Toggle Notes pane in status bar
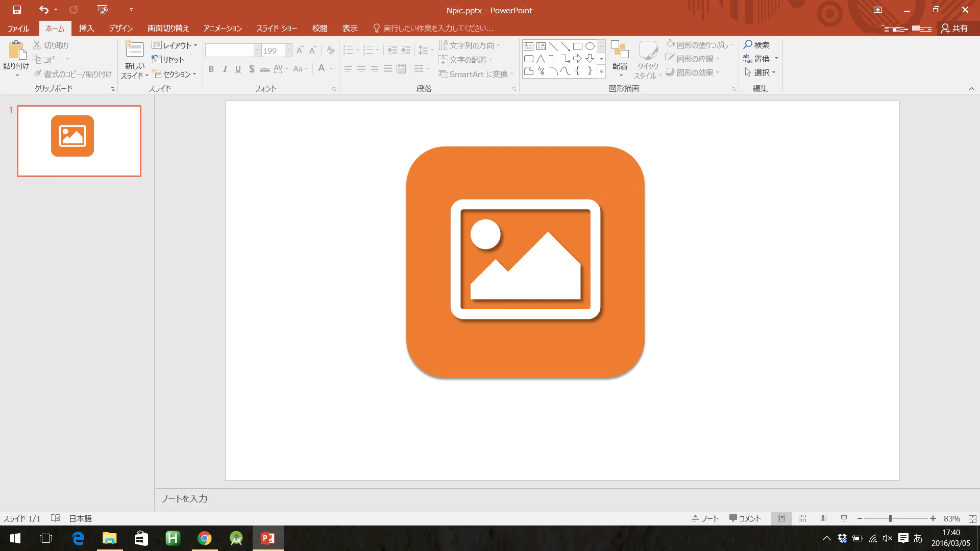 click(x=705, y=518)
